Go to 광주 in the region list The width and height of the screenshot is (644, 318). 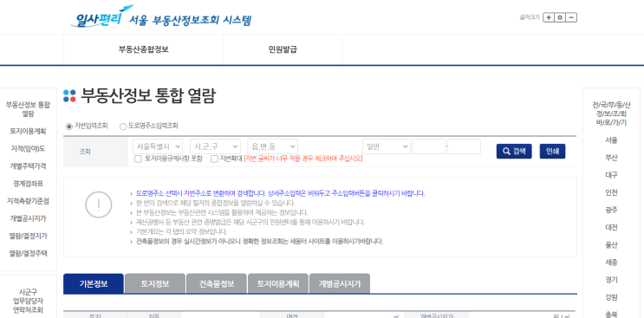(611, 210)
